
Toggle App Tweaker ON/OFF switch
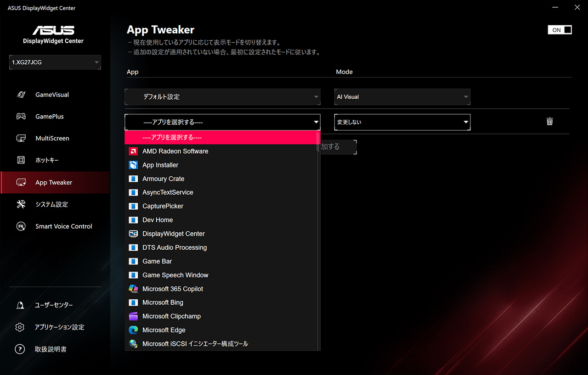[560, 30]
